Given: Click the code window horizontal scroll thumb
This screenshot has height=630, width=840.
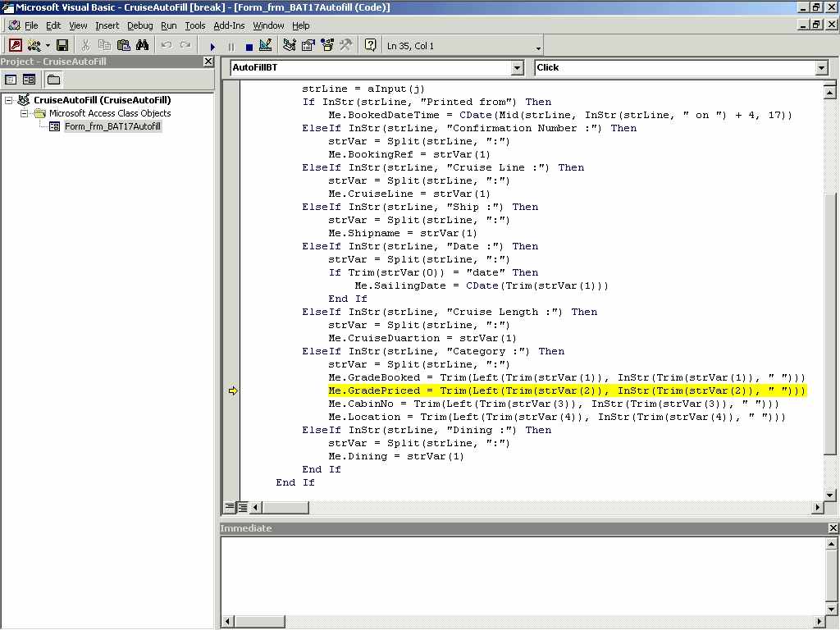Looking at the screenshot, I should tap(285, 507).
